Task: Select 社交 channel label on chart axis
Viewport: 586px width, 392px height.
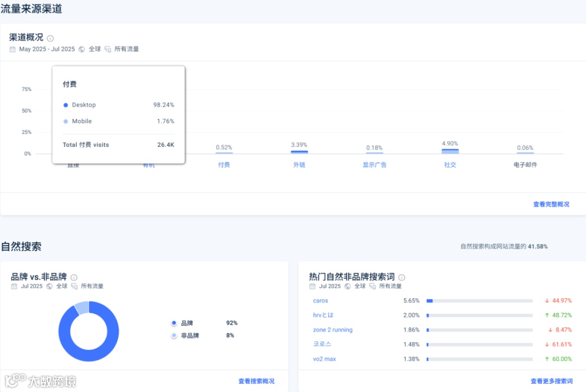Action: click(x=450, y=165)
